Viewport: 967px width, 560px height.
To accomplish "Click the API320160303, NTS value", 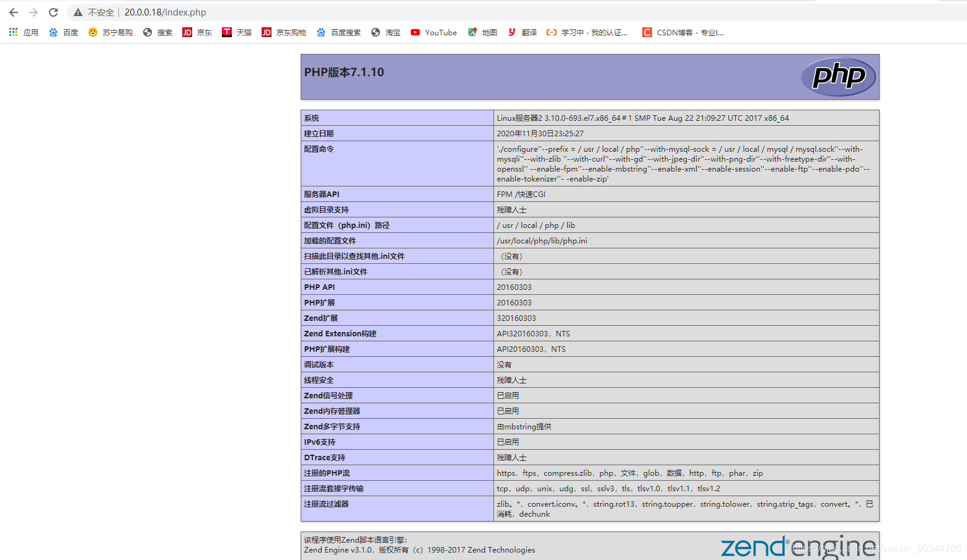I will (x=533, y=333).
